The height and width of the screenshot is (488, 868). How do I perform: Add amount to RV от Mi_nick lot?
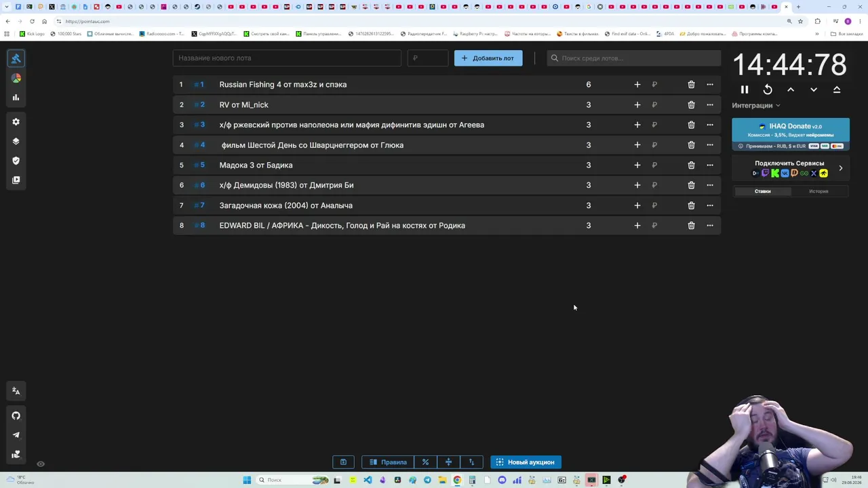point(637,105)
